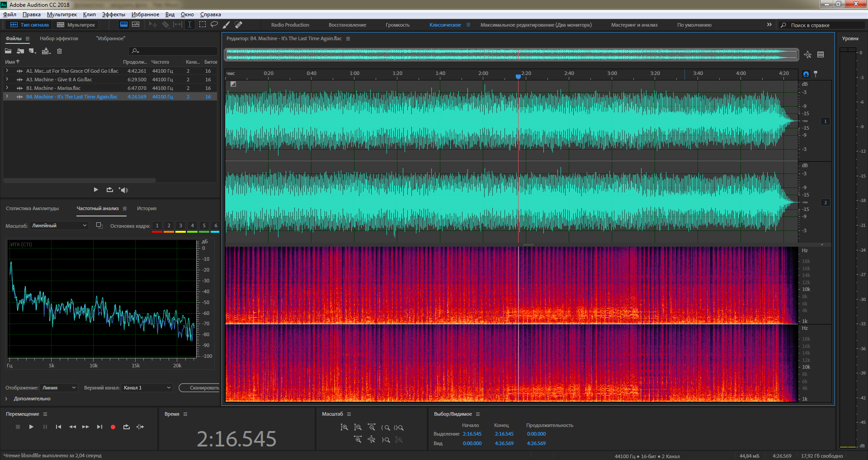868x460 pixels.
Task: Pick the Spot Healing Brush tool
Action: [x=239, y=25]
